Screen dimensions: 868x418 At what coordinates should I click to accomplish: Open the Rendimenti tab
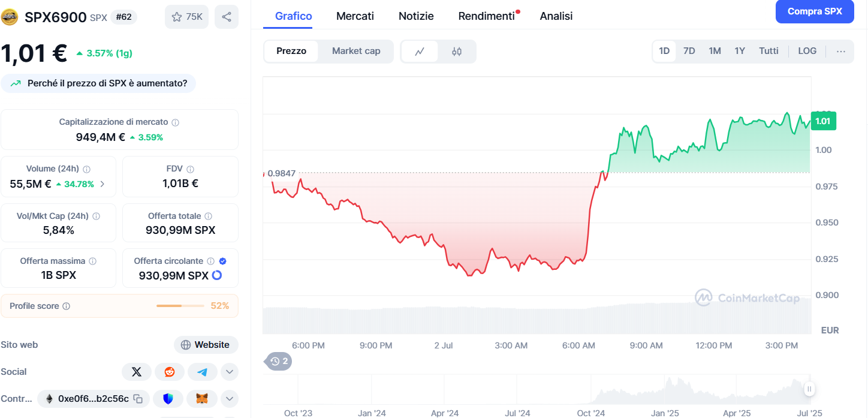pos(487,16)
